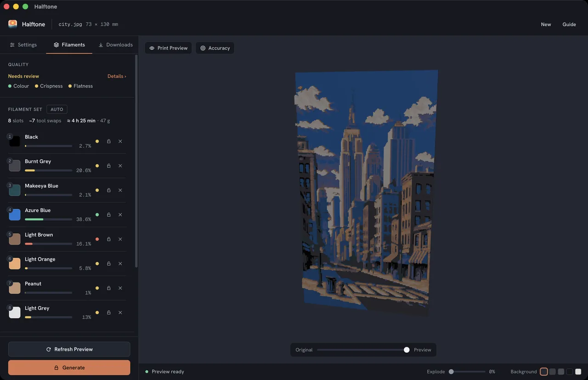Toggle the Print Preview eye button
The height and width of the screenshot is (380, 588).
[x=168, y=48]
